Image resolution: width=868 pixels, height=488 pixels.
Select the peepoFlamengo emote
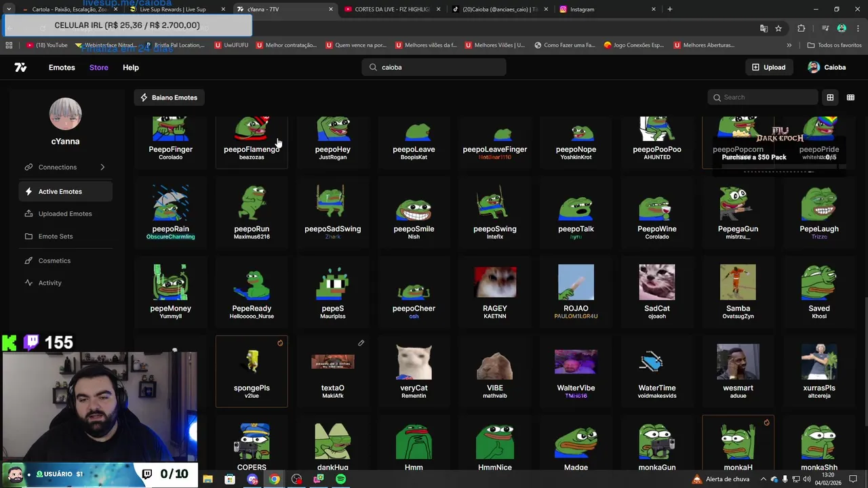pos(252,141)
